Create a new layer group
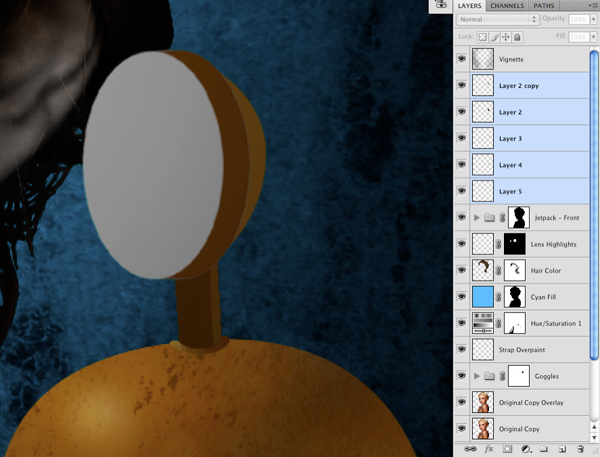The image size is (600, 457). [543, 449]
